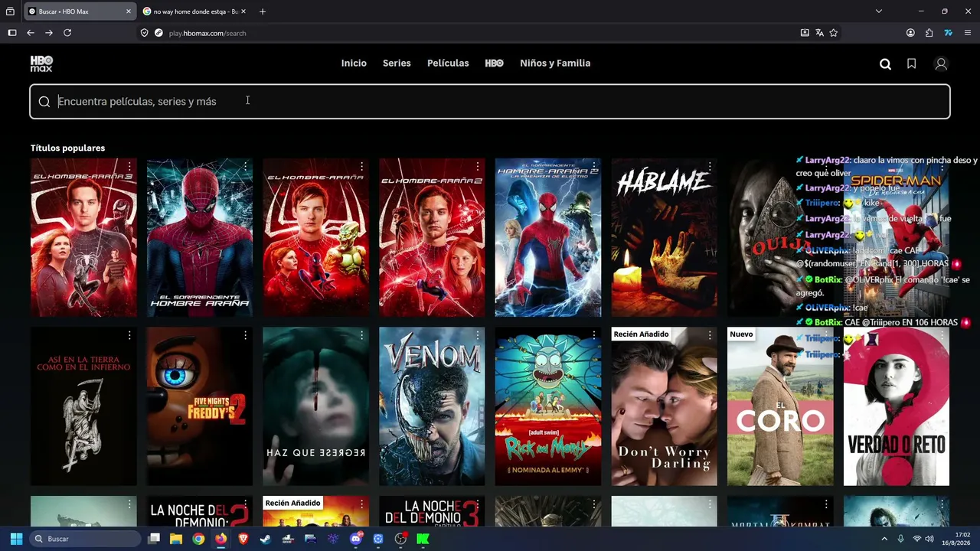Viewport: 980px width, 551px height.
Task: Open more options for Five Nights at Freddy's 2
Action: pyautogui.click(x=245, y=335)
